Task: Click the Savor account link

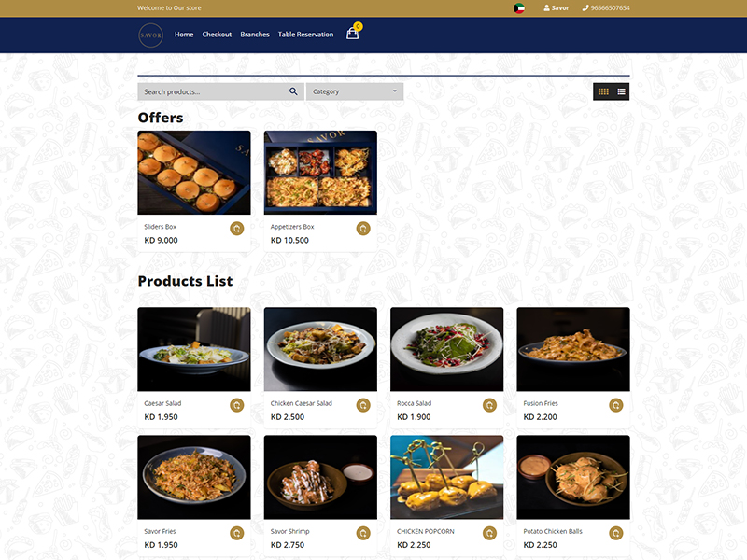Action: [557, 8]
